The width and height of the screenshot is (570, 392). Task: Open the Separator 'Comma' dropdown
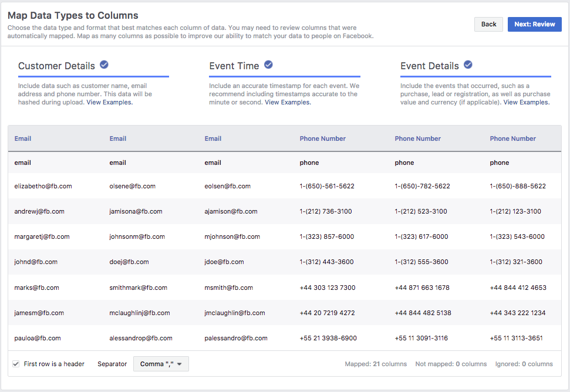[x=161, y=364]
